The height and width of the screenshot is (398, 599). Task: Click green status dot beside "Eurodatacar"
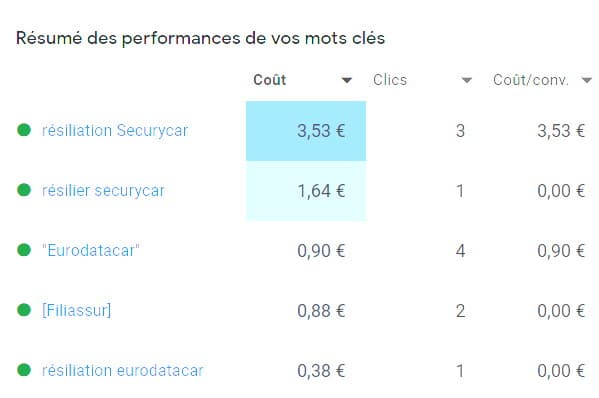[24, 250]
